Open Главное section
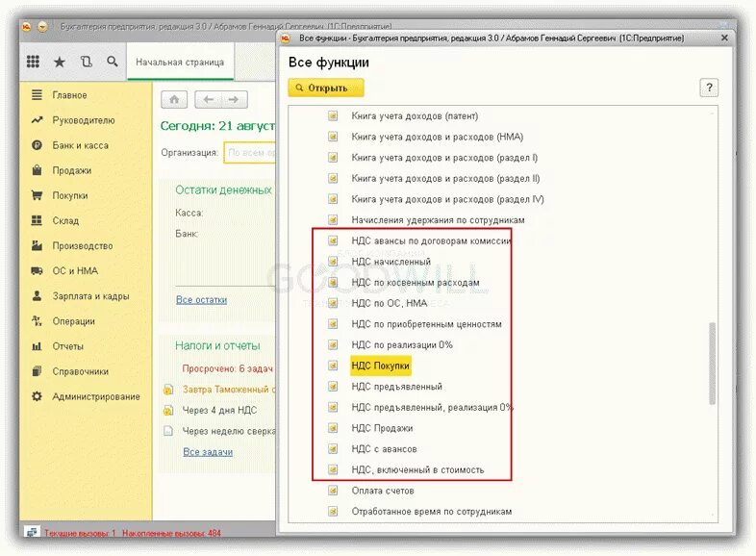 click(69, 95)
